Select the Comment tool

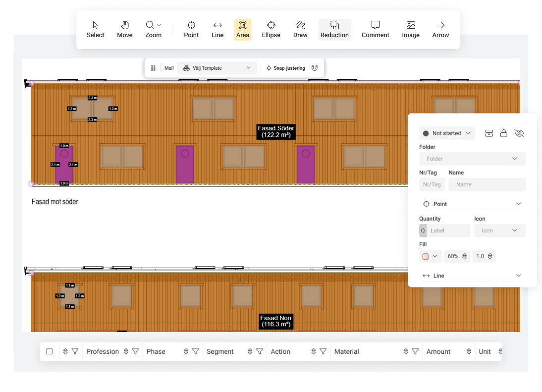376,30
